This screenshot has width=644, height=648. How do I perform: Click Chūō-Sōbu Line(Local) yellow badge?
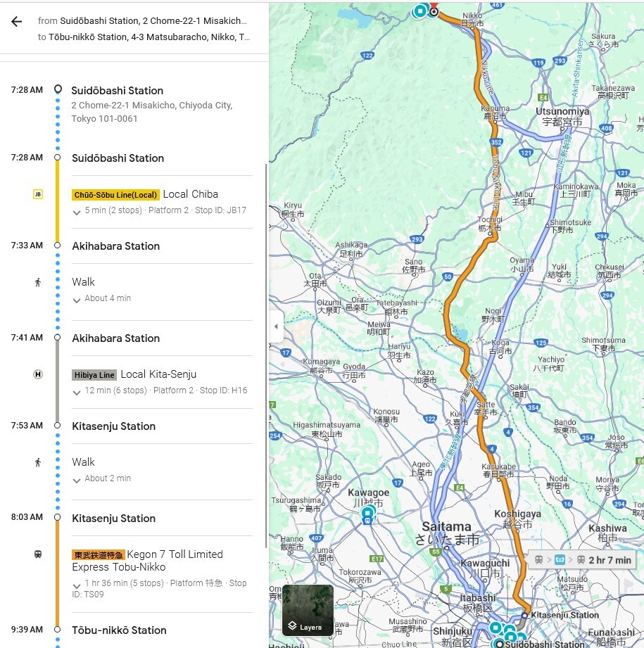(x=115, y=195)
